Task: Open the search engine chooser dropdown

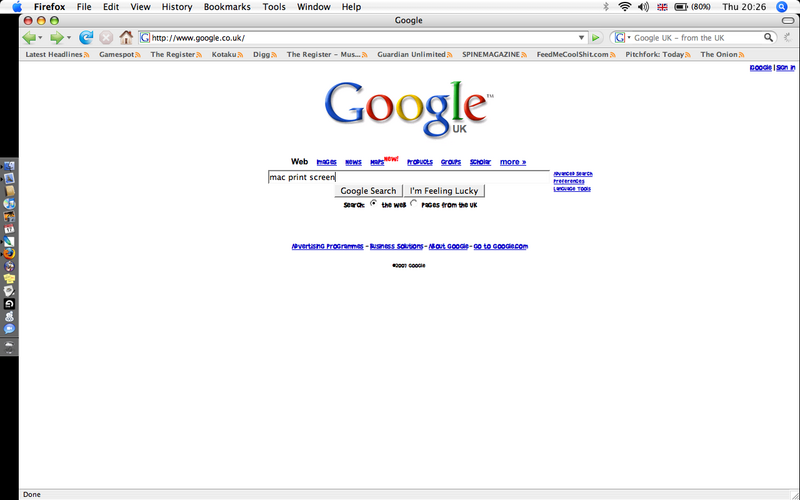Action: (629, 38)
